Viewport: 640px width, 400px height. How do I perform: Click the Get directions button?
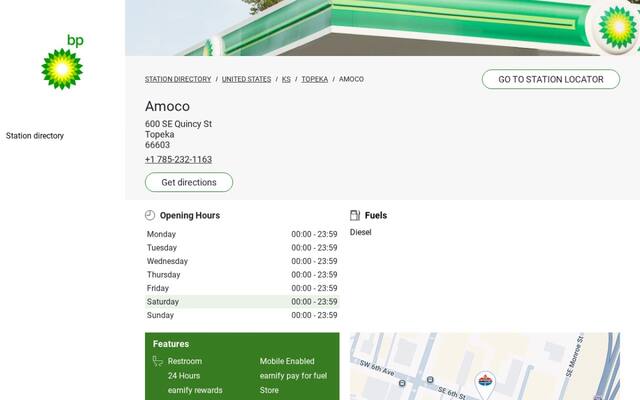pyautogui.click(x=189, y=182)
